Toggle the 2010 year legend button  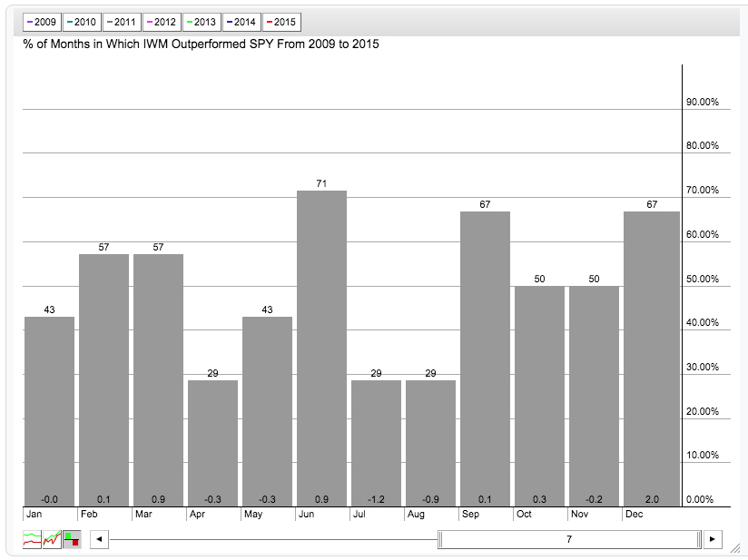point(82,22)
